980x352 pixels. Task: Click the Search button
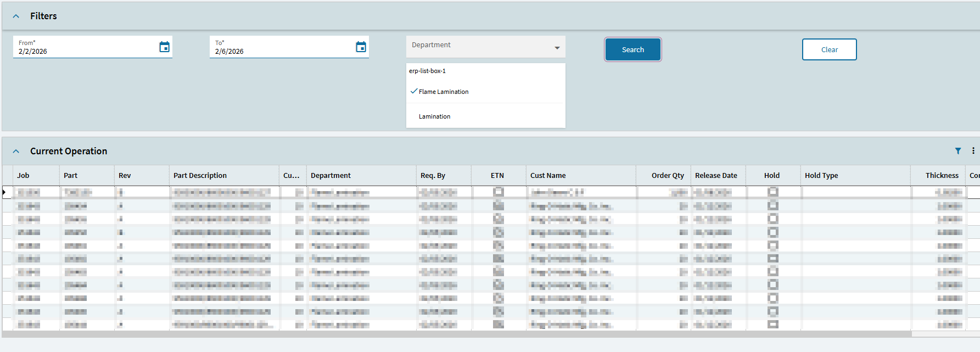633,49
